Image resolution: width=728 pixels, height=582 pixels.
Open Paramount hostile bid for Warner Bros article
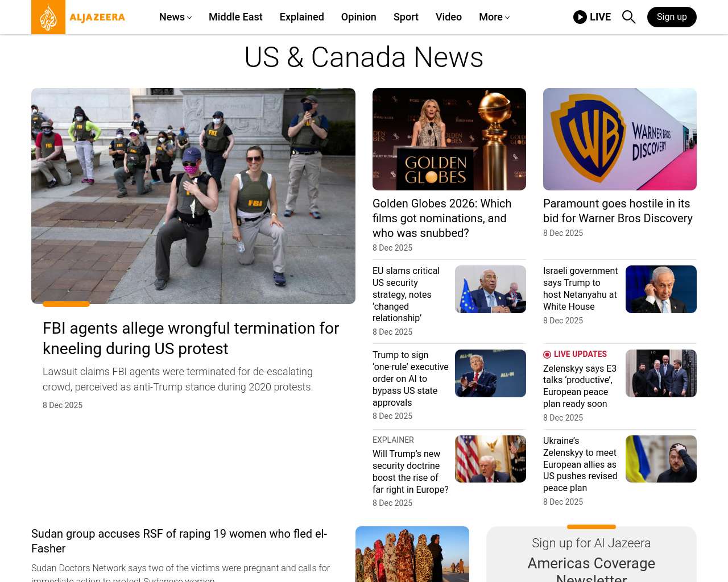tap(618, 211)
